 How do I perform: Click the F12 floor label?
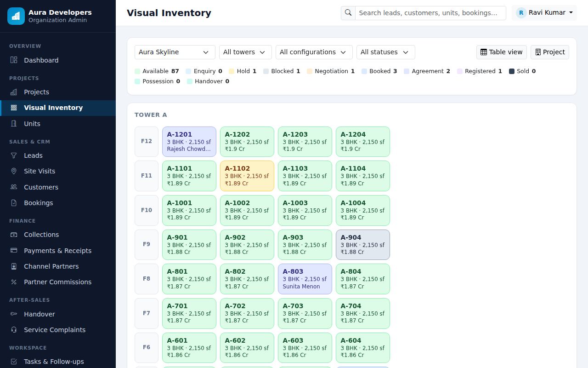coord(147,142)
